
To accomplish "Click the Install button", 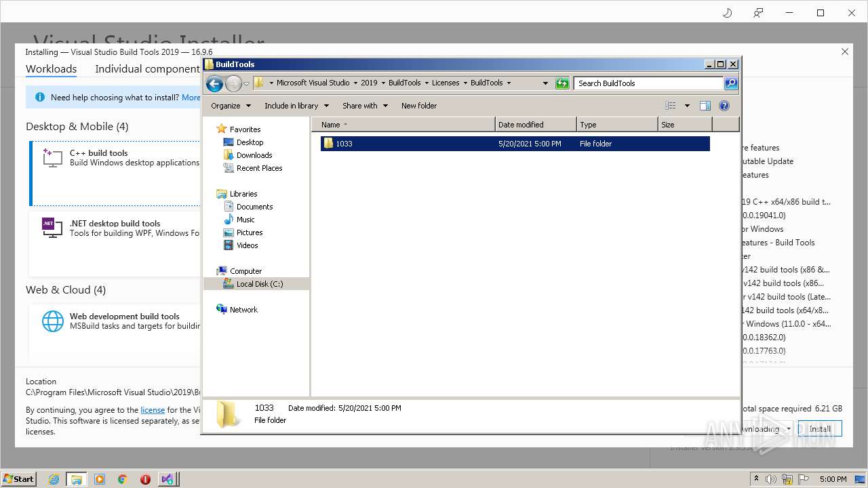I will 820,429.
